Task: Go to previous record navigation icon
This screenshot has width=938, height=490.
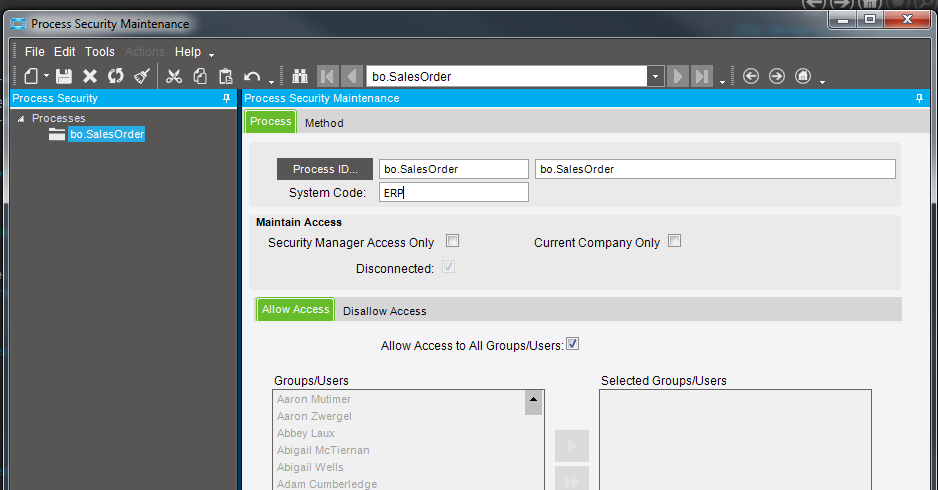Action: tap(352, 77)
